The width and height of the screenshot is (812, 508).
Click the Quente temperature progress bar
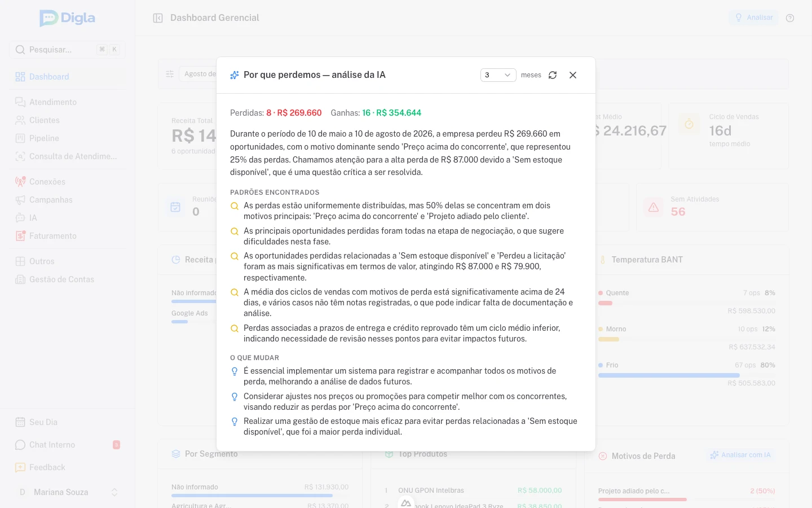pyautogui.click(x=687, y=303)
